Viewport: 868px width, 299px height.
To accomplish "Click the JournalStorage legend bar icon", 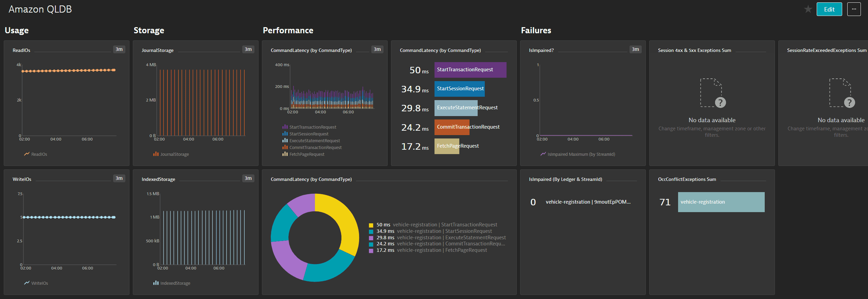I will [156, 154].
